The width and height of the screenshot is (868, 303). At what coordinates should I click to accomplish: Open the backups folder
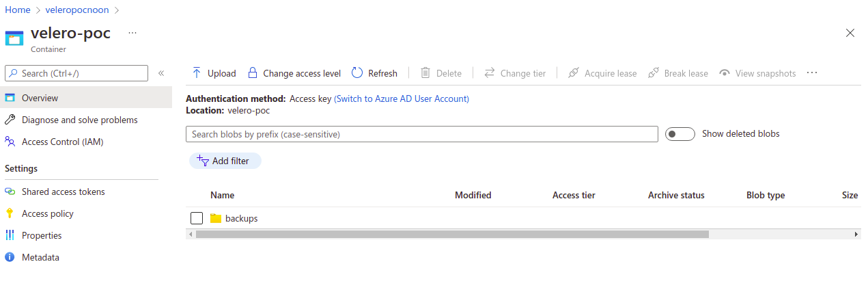click(241, 218)
